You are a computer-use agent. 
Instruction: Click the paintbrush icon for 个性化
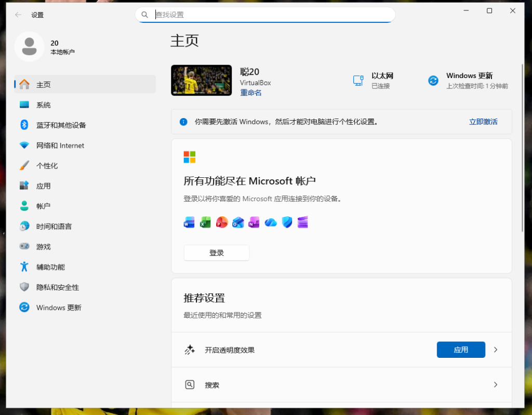tap(24, 165)
